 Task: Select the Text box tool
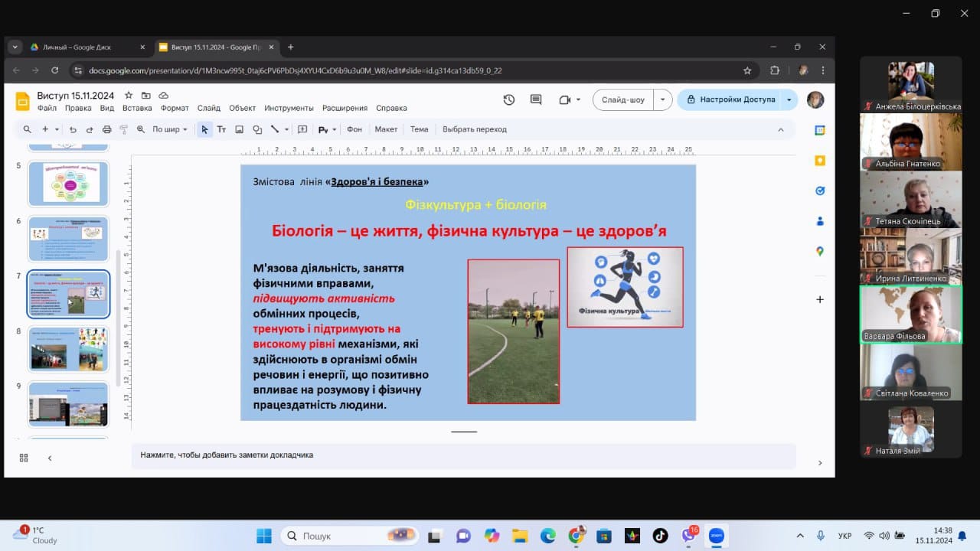[221, 129]
